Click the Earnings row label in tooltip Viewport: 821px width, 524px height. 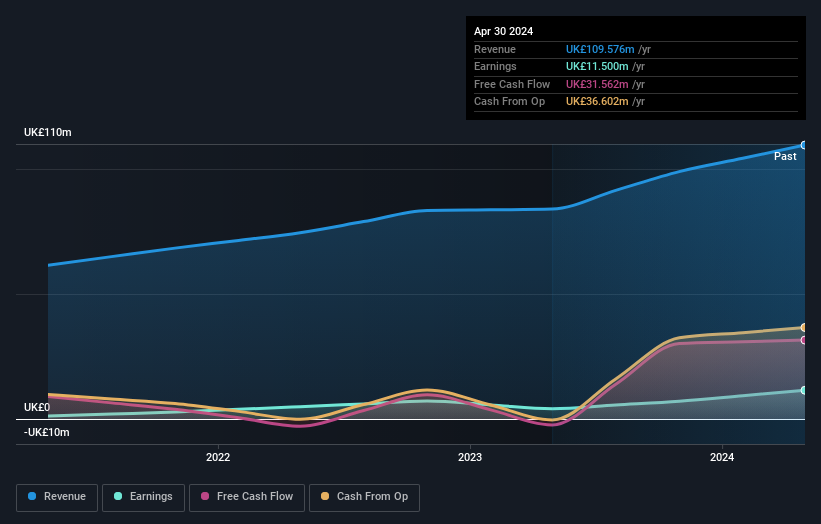[x=495, y=66]
